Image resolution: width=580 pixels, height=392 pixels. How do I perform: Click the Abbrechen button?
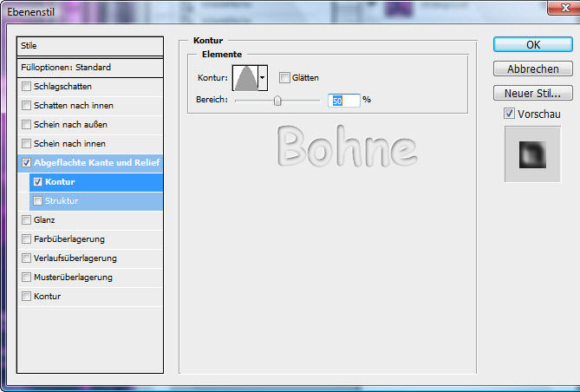tap(533, 69)
